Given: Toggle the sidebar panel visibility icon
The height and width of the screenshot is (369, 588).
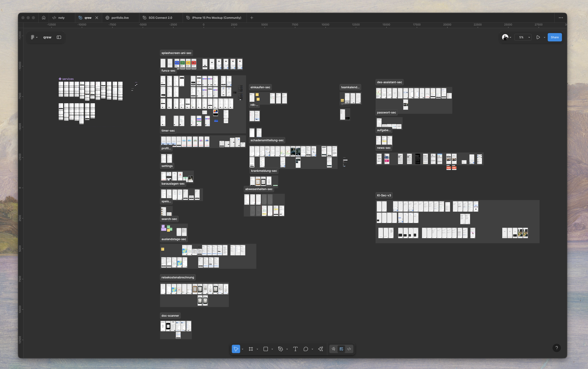Looking at the screenshot, I should click(x=59, y=37).
